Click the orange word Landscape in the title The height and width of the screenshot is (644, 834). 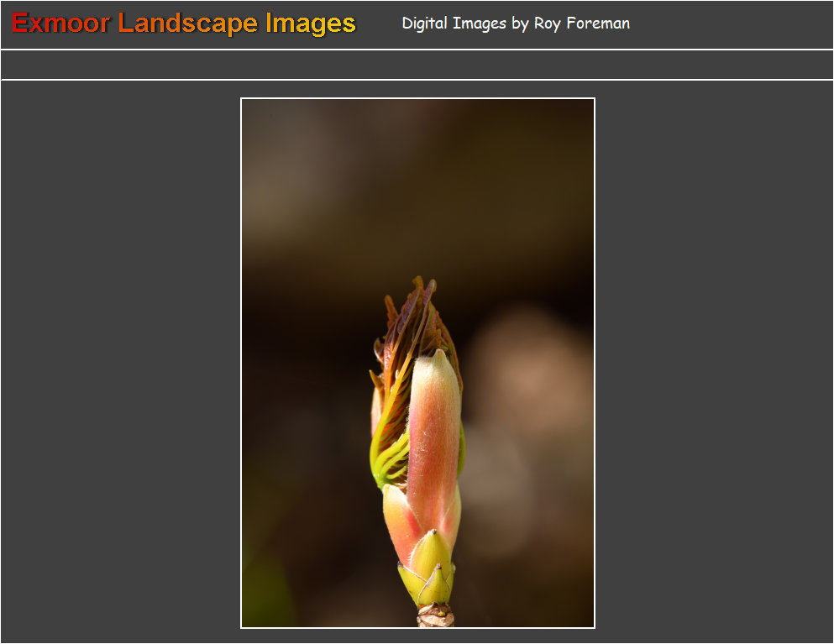coord(187,24)
